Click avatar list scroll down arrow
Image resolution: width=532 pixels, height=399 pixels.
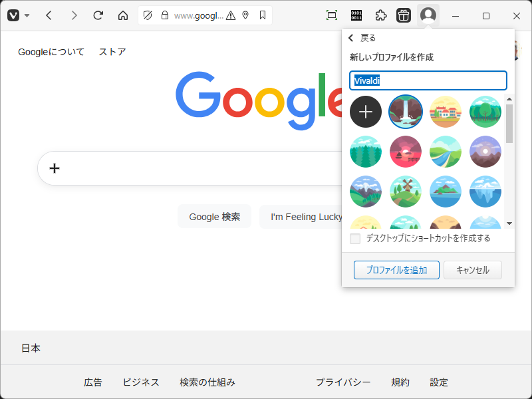tap(509, 223)
